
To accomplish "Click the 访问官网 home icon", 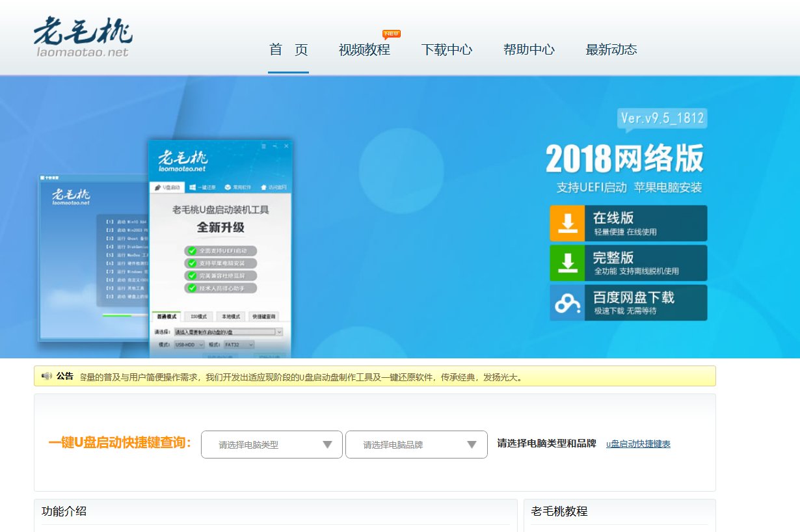I will click(264, 187).
